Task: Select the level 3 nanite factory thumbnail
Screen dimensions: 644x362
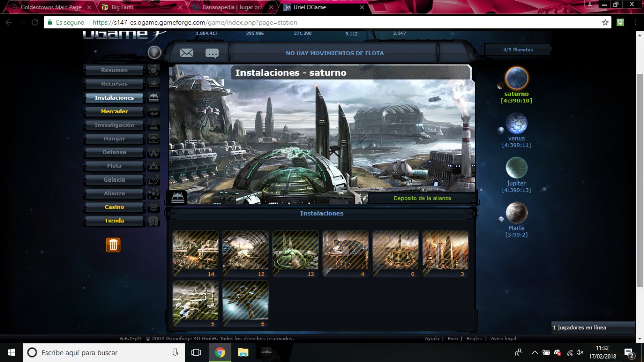Action: pyautogui.click(x=445, y=253)
